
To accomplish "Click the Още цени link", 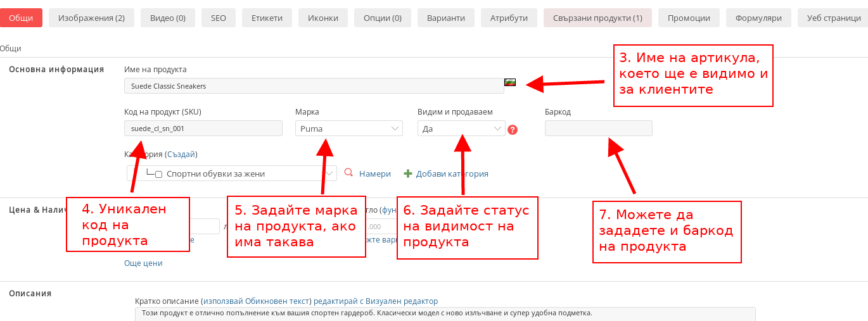I will [x=143, y=263].
